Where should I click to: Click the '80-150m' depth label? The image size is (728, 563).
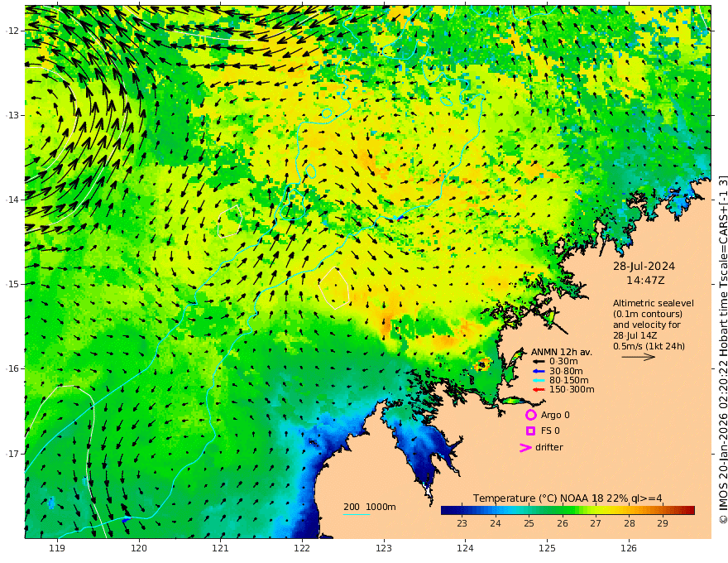569,381
